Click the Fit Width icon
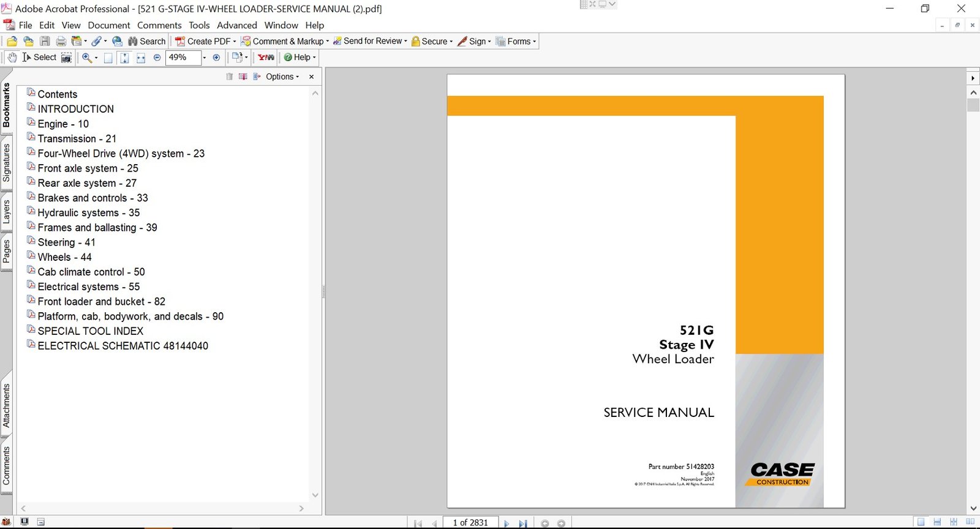 tap(141, 58)
